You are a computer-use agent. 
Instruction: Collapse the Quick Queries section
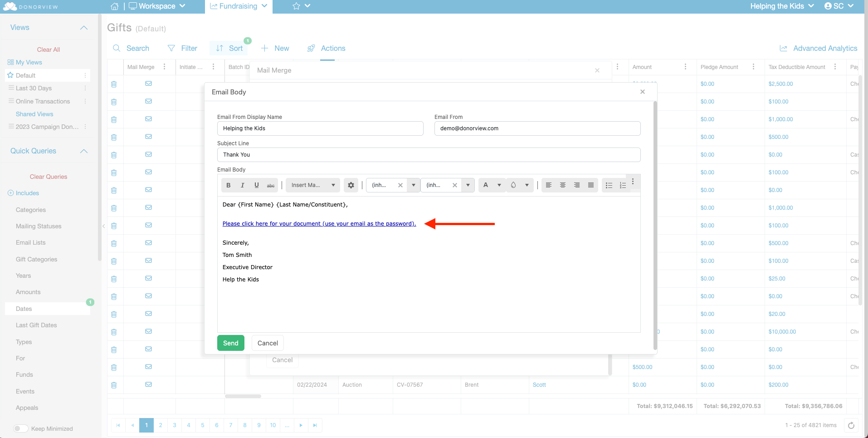tap(84, 151)
